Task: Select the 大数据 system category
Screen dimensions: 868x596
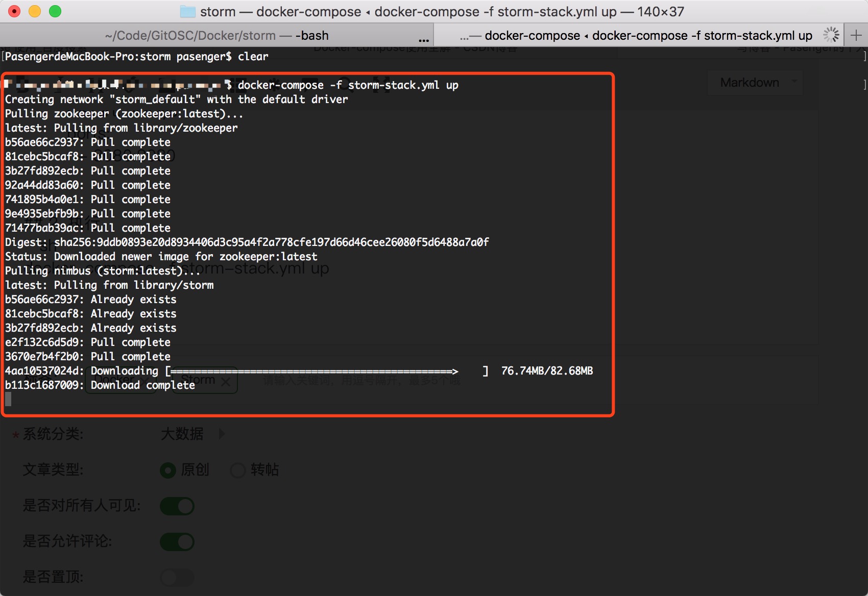Action: pos(182,434)
